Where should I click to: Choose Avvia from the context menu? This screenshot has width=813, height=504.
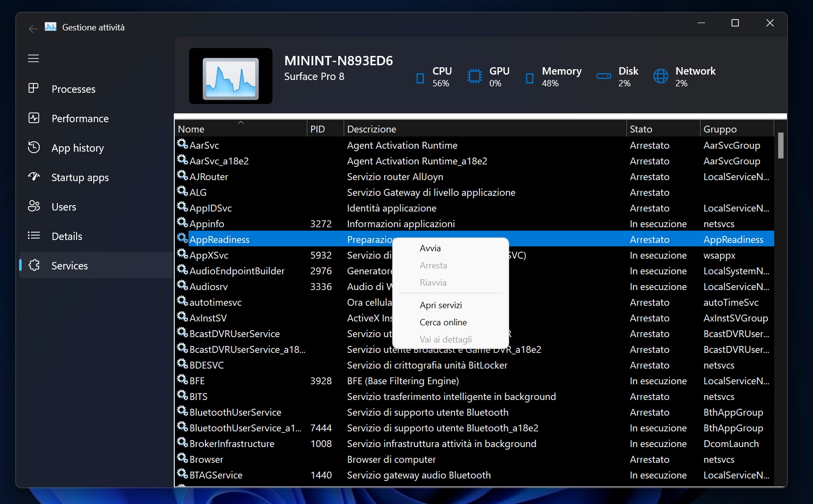(430, 248)
